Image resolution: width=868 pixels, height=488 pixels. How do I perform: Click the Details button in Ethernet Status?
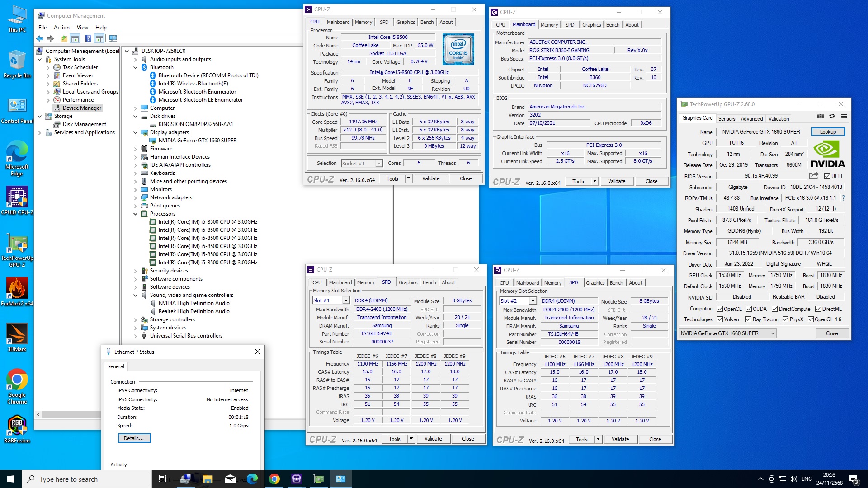click(x=134, y=438)
